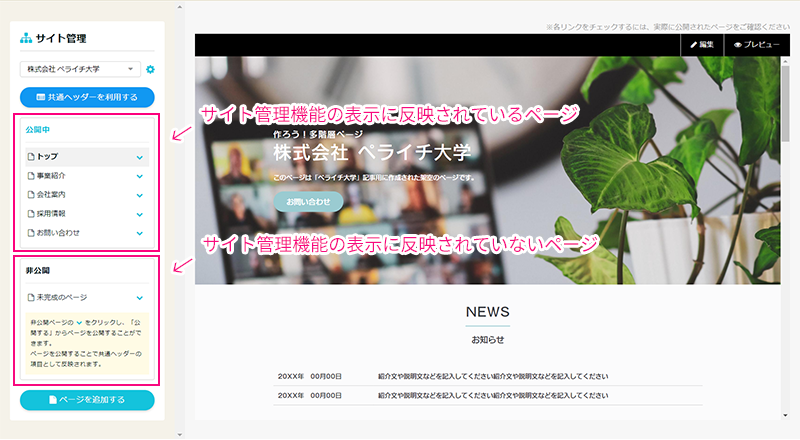The height and width of the screenshot is (440, 800).
Task: Click the NEWS heading in page preview
Action: [x=487, y=312]
